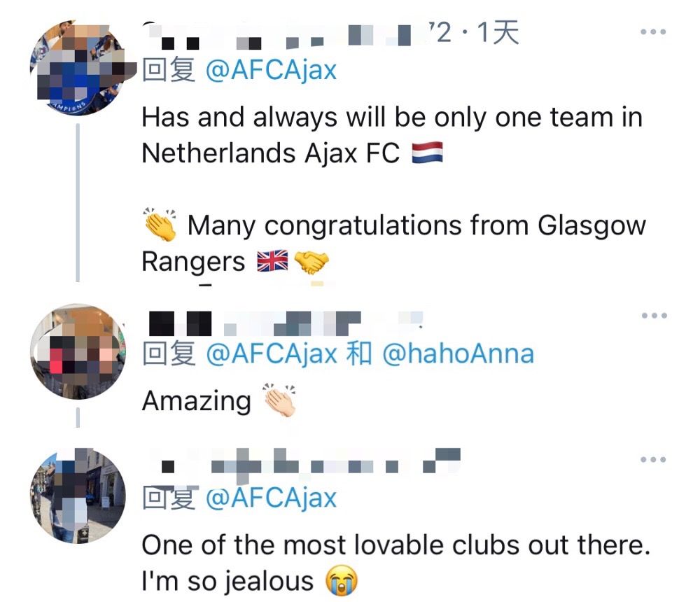Click @AFCAjax mention in third reply

coord(270,498)
